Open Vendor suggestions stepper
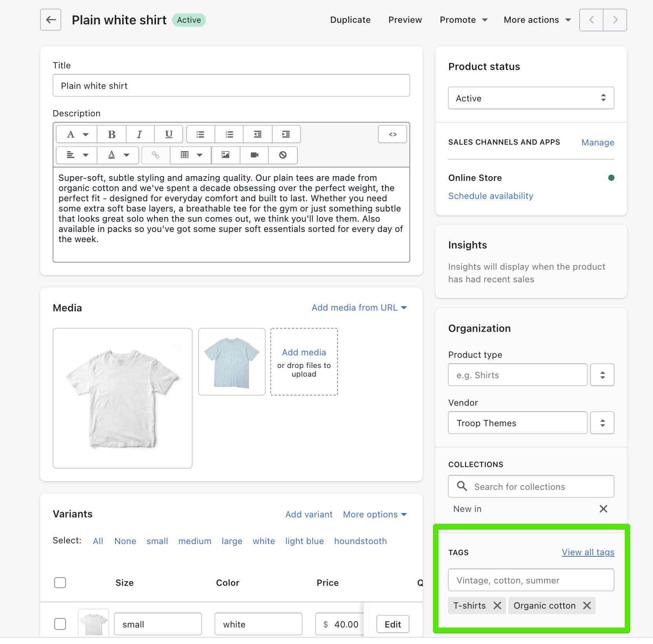 point(602,423)
